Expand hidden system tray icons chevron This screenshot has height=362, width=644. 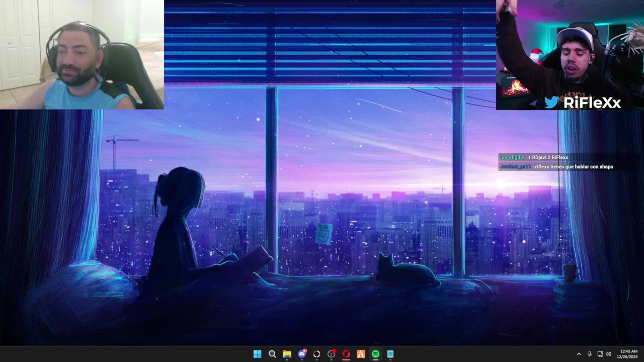[579, 354]
